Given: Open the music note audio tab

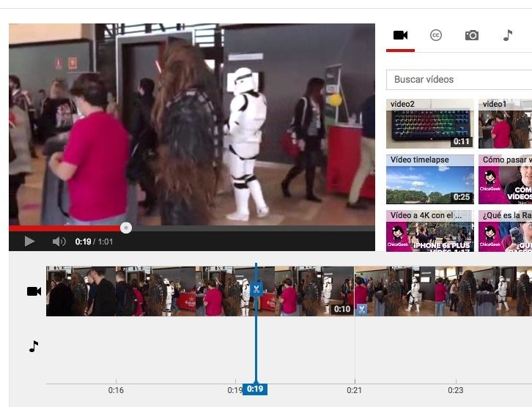Looking at the screenshot, I should tap(508, 35).
